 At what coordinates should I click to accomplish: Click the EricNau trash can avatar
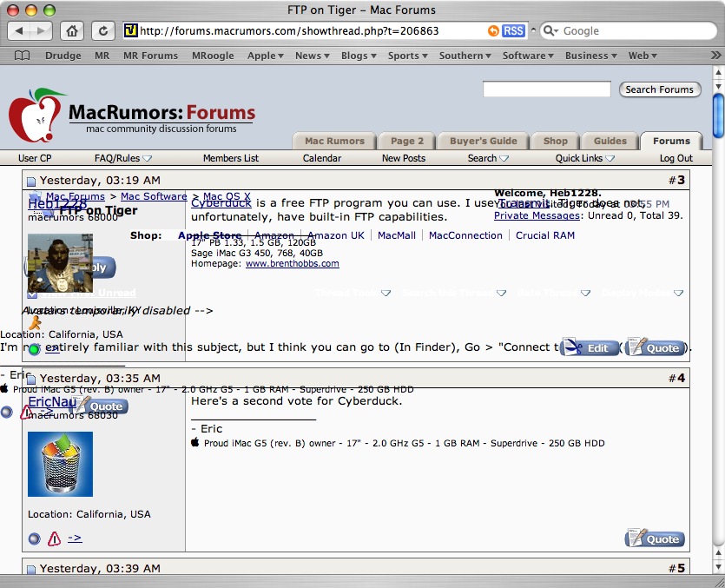pos(60,464)
